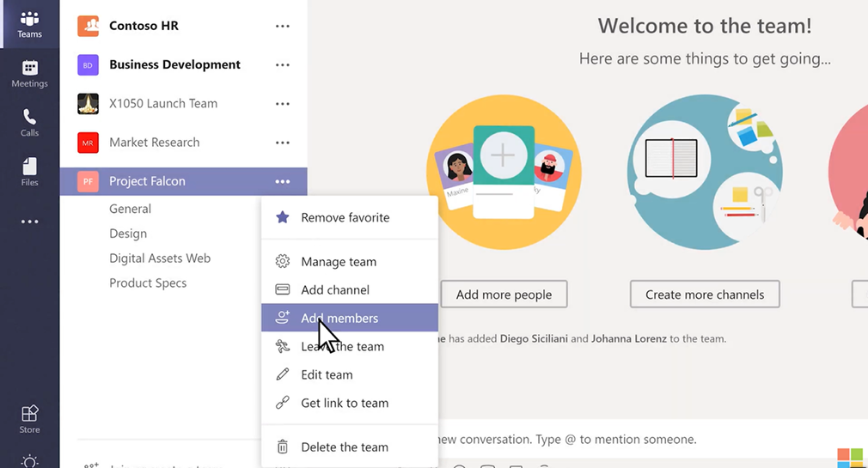Open Files from the left rail

[29, 172]
